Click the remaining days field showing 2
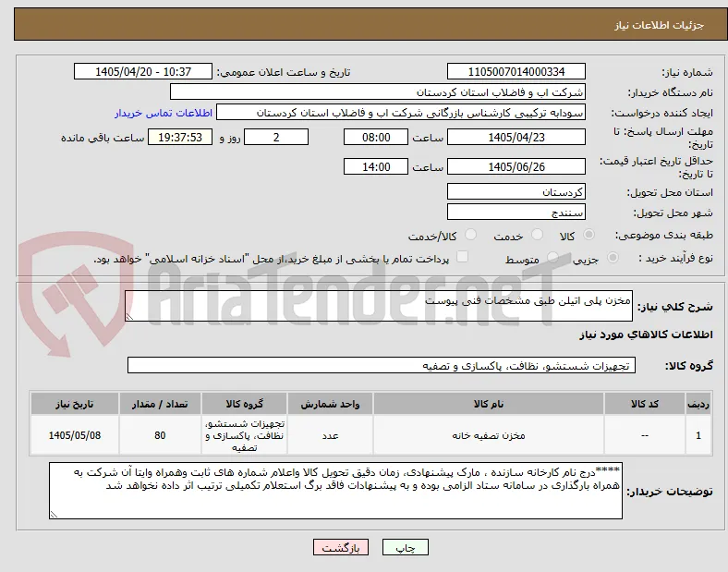Viewport: 728px width, 572px height. tap(276, 137)
